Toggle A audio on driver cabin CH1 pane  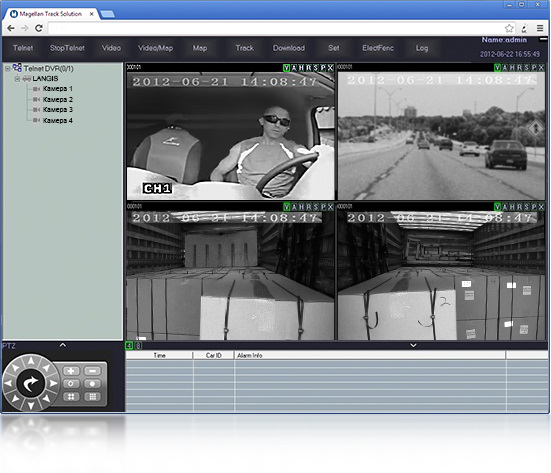coord(294,68)
